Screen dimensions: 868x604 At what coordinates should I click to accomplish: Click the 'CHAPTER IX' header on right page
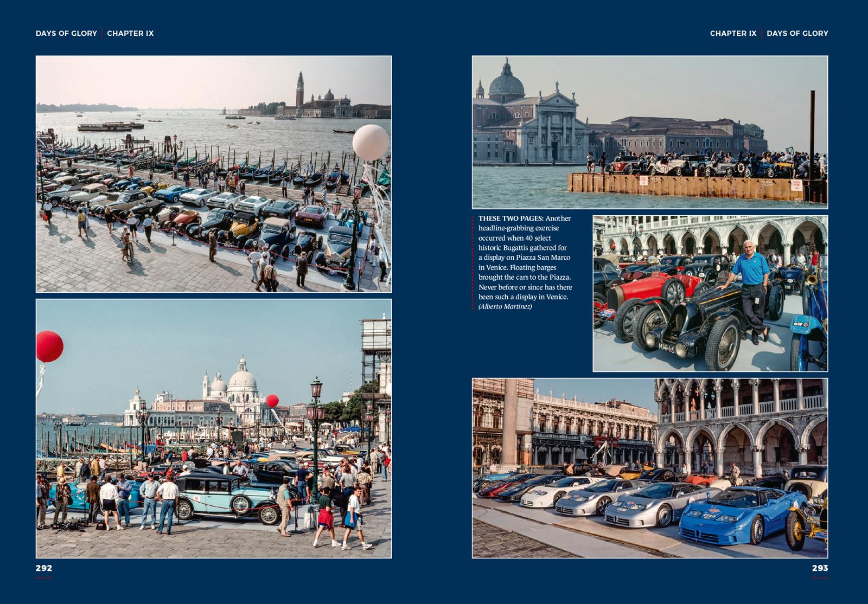point(733,33)
